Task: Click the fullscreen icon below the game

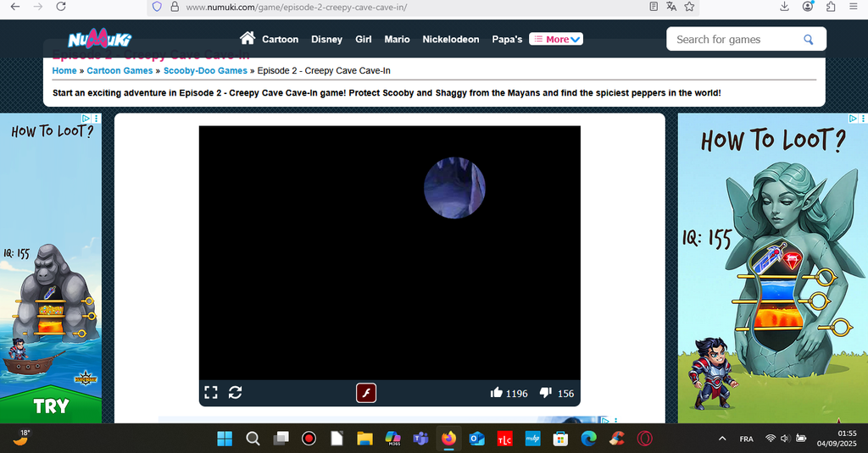Action: [x=211, y=392]
